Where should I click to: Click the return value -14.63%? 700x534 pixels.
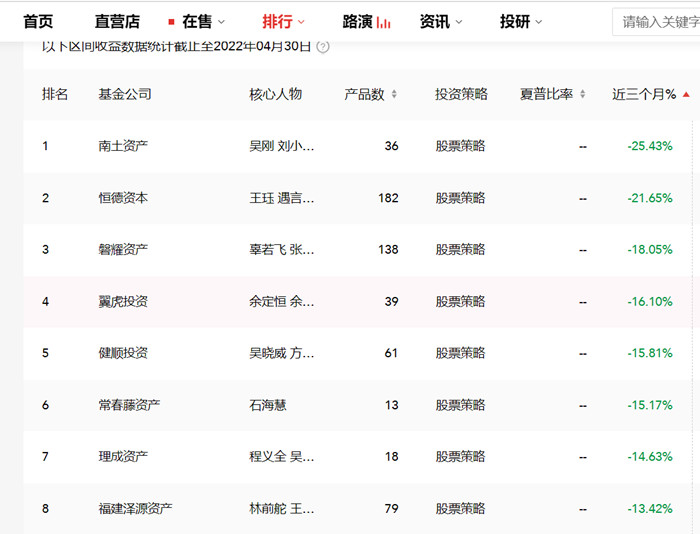(x=650, y=457)
